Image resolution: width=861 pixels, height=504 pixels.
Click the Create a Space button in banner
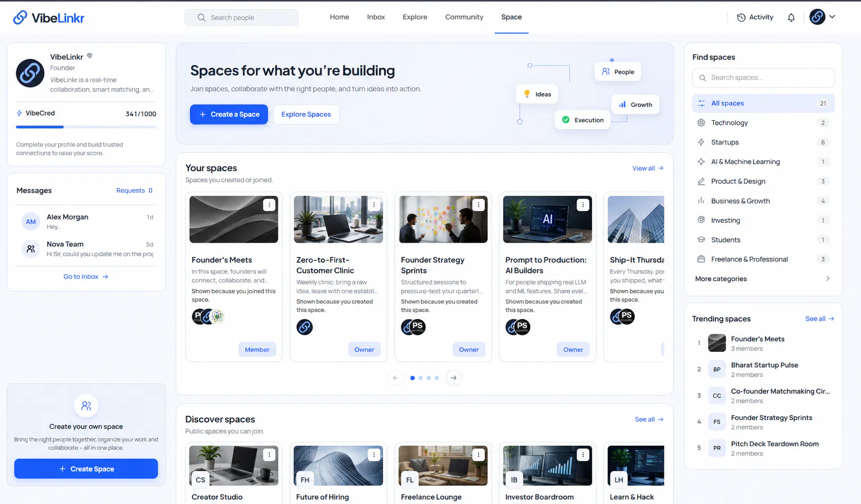coord(229,114)
